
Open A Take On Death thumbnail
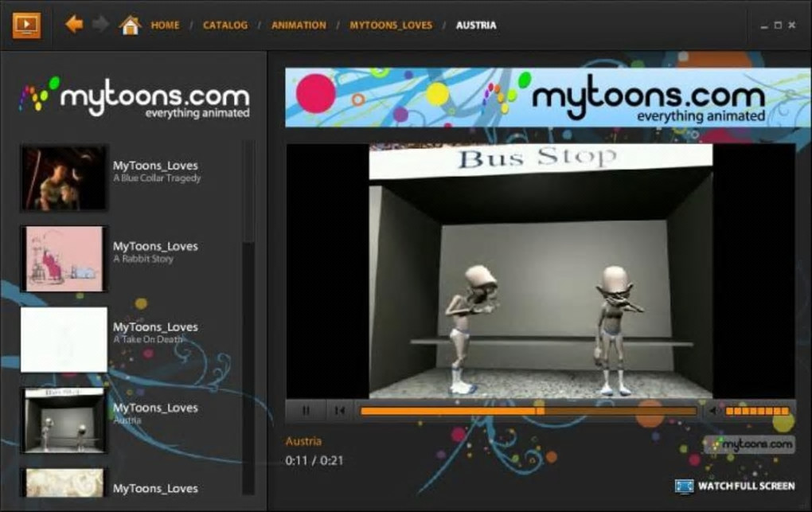pos(64,339)
